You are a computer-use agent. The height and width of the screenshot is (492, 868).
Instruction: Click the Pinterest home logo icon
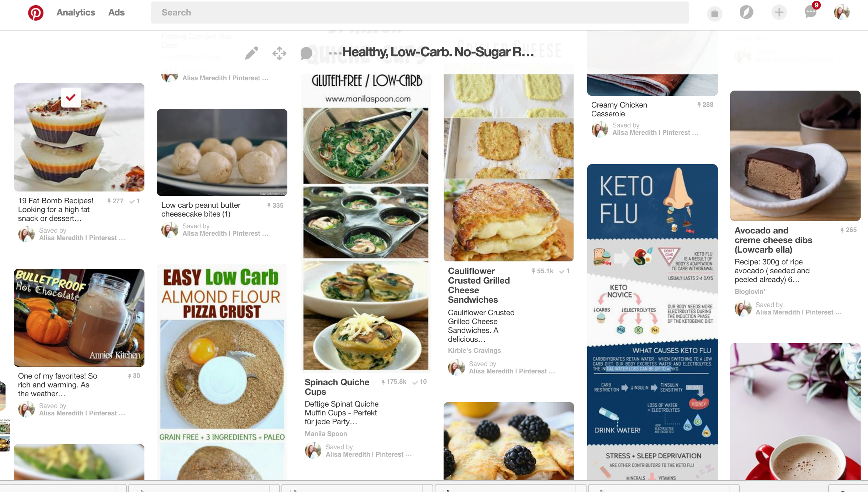tap(34, 13)
